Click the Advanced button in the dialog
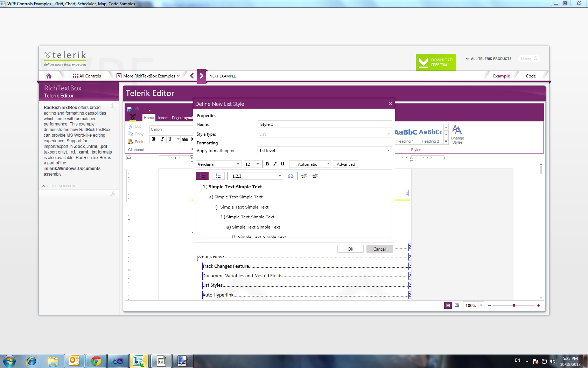Screen dimensions: 588x368 click(x=346, y=164)
